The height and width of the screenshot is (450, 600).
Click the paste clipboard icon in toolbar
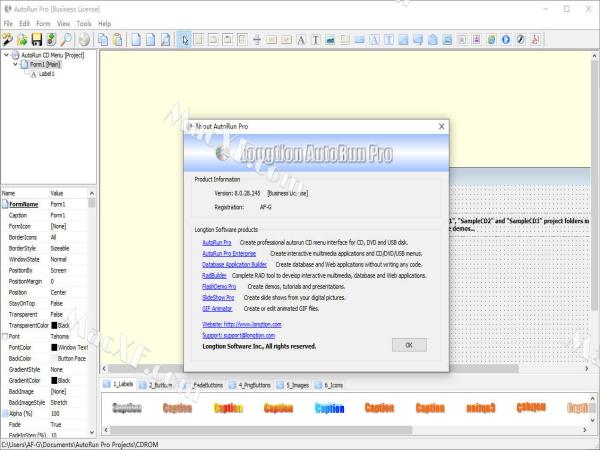click(x=117, y=39)
